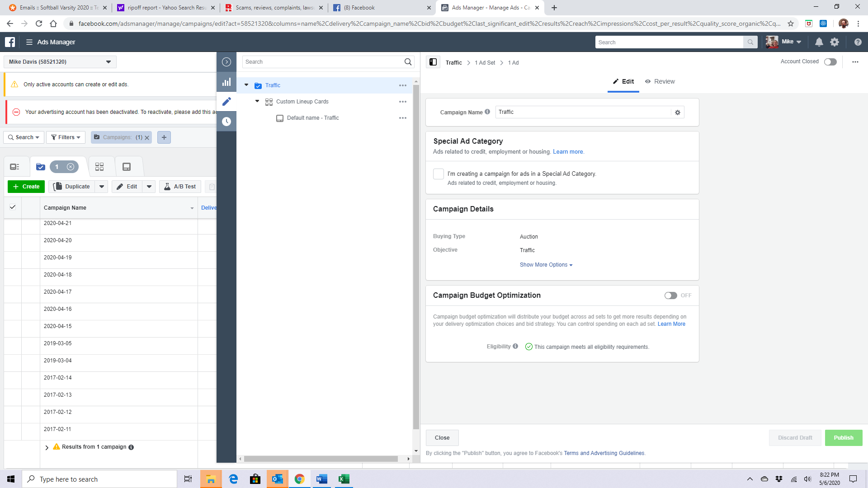Switch to the Ads tab icon
Viewport: 868px width, 488px height.
pos(127,167)
